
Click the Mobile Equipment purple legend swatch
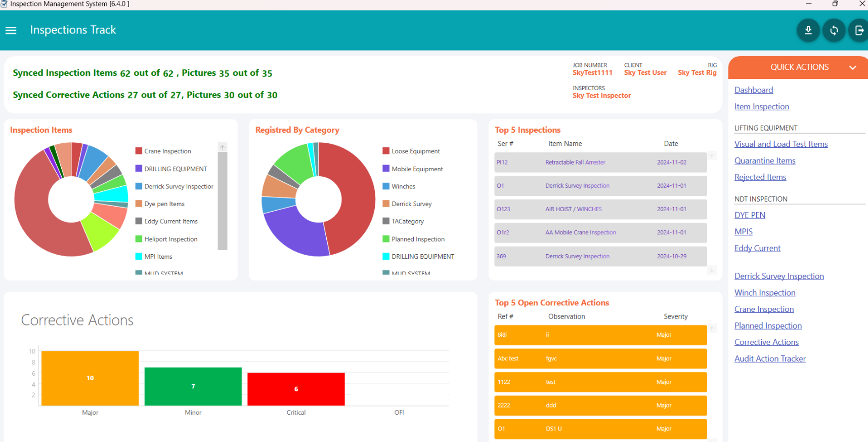(386, 169)
